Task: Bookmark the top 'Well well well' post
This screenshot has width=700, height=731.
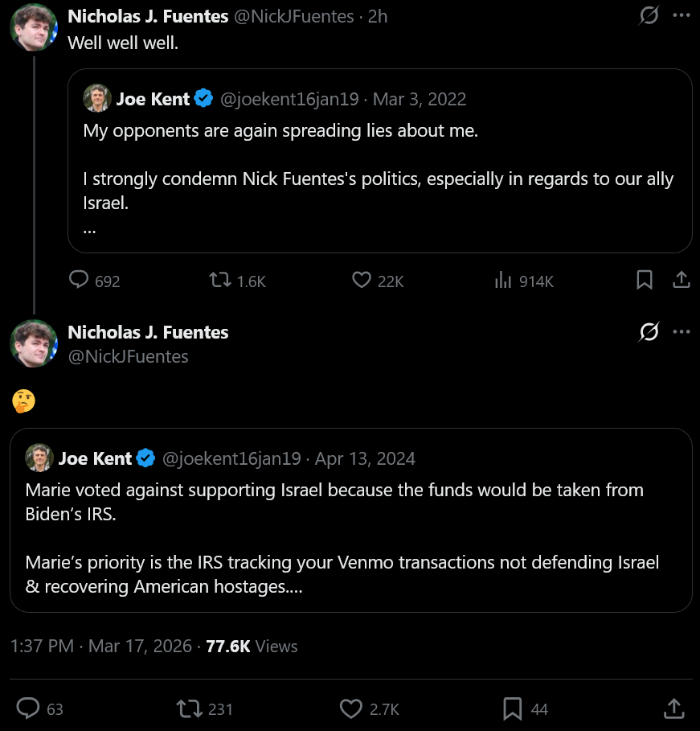Action: [x=645, y=280]
